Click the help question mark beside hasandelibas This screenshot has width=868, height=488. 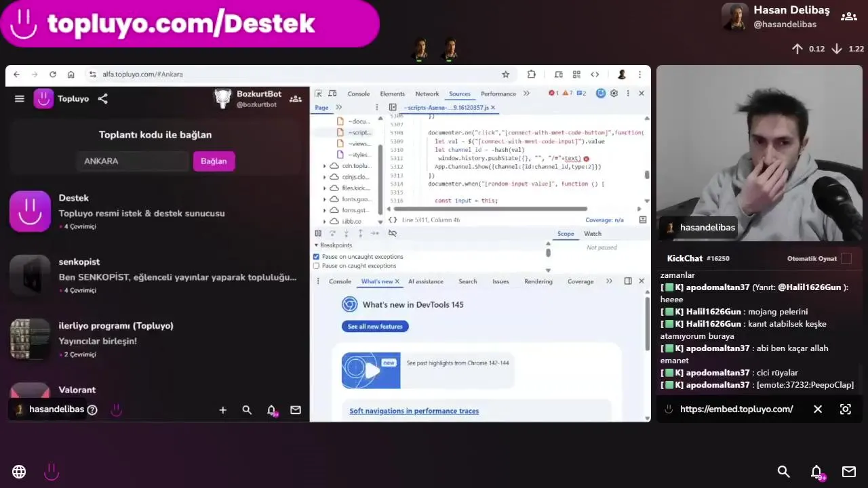coord(92,410)
